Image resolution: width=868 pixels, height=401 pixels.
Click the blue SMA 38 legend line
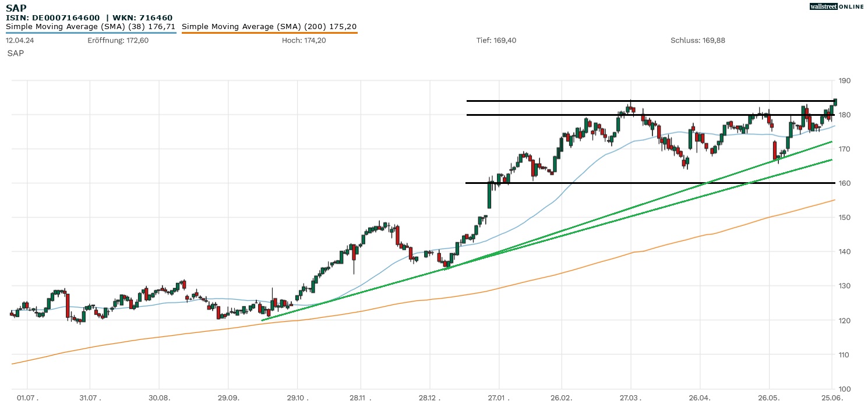(90, 33)
